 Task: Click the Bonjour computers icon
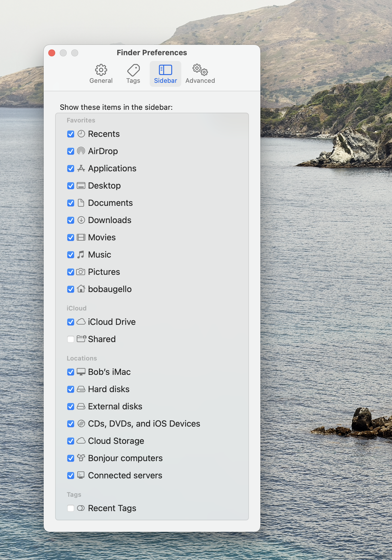tap(81, 458)
